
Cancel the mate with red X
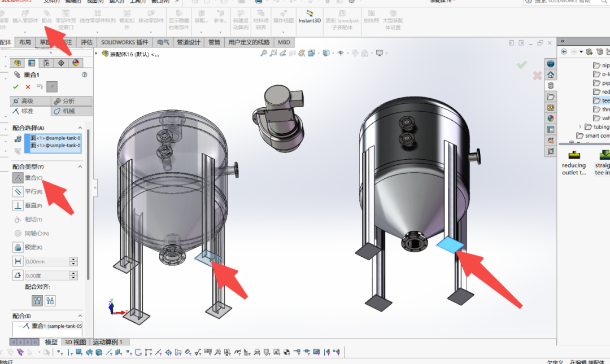pos(28,87)
